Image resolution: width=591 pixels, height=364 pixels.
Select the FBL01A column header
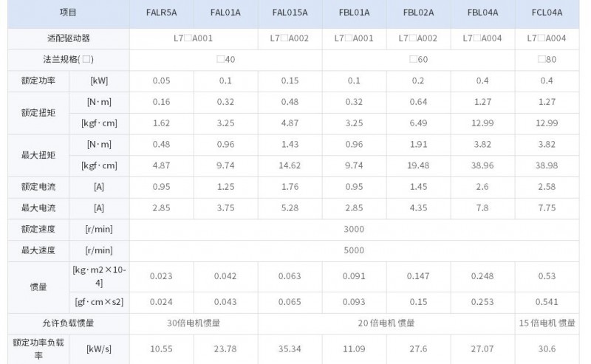tap(354, 13)
